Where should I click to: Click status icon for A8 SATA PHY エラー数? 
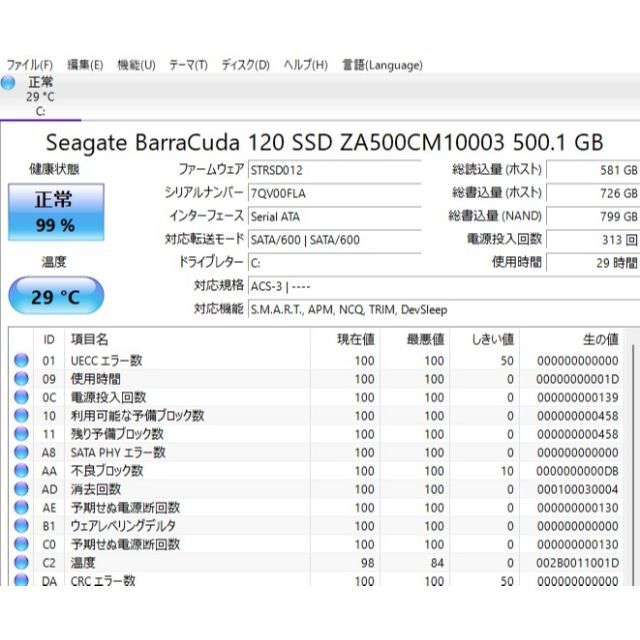click(21, 452)
